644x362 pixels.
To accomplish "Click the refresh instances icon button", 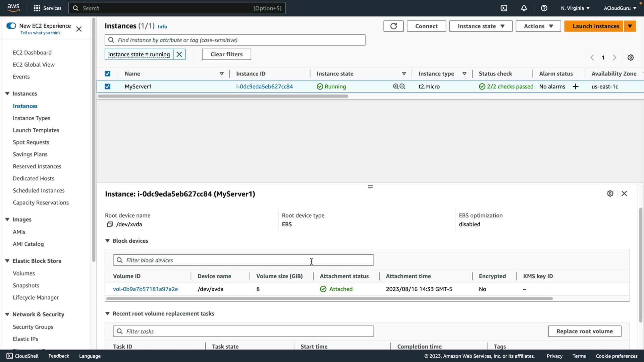I will click(x=393, y=26).
